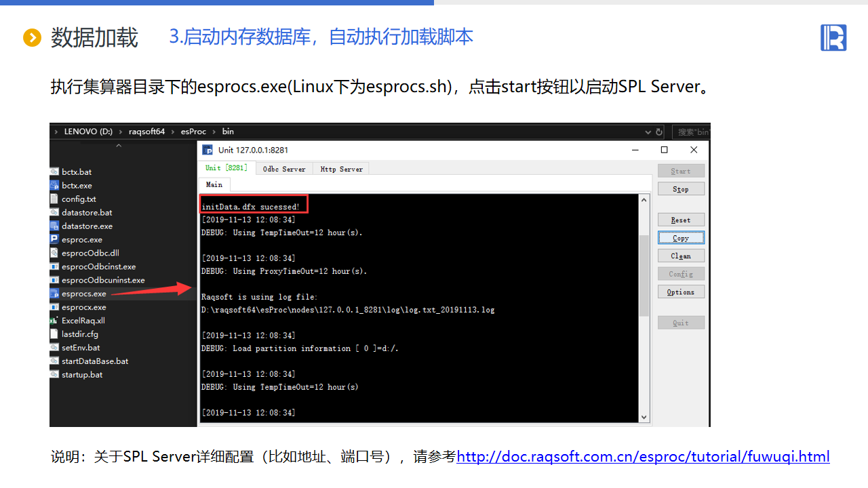Click the setEnv.bat file icon
The height and width of the screenshot is (488, 868).
[x=54, y=348]
